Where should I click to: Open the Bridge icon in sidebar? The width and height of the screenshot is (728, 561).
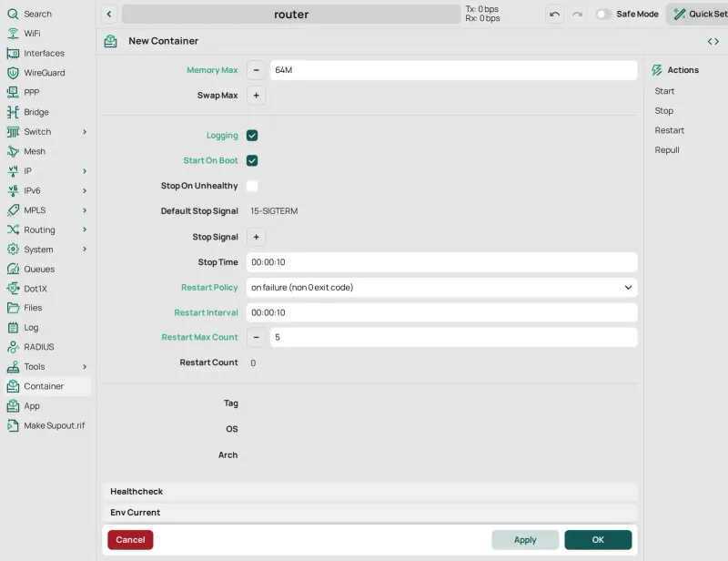13,112
